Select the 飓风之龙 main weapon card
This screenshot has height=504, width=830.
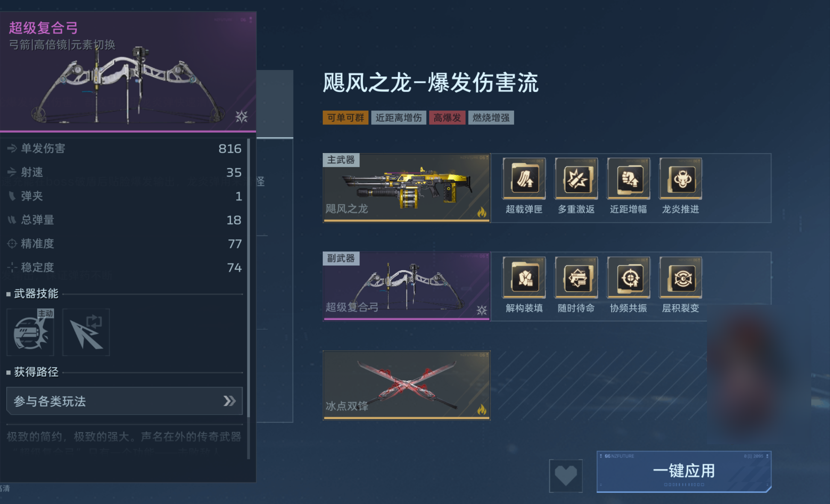[406, 188]
